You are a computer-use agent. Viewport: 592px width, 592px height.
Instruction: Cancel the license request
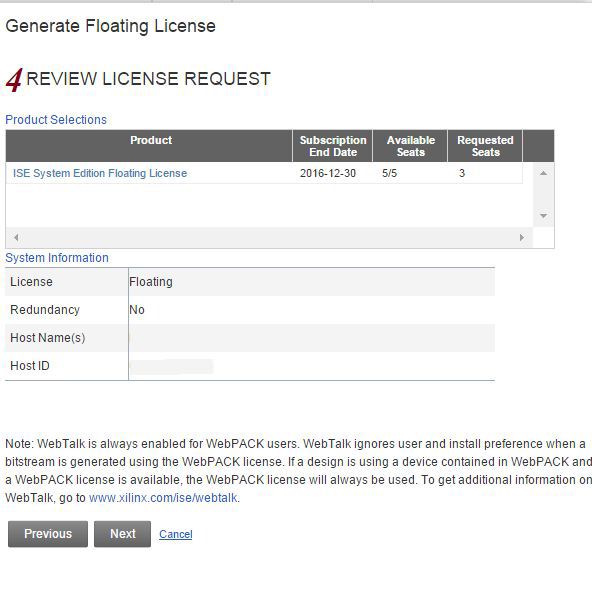coord(176,534)
